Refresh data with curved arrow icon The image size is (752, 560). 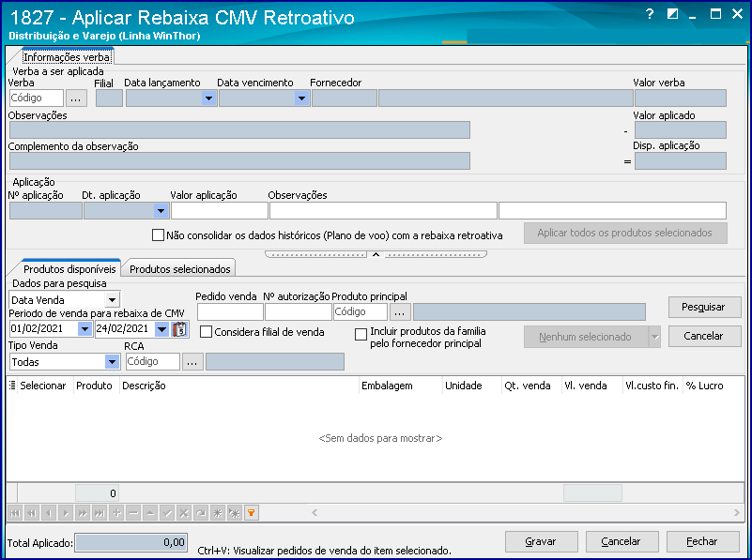point(201,513)
